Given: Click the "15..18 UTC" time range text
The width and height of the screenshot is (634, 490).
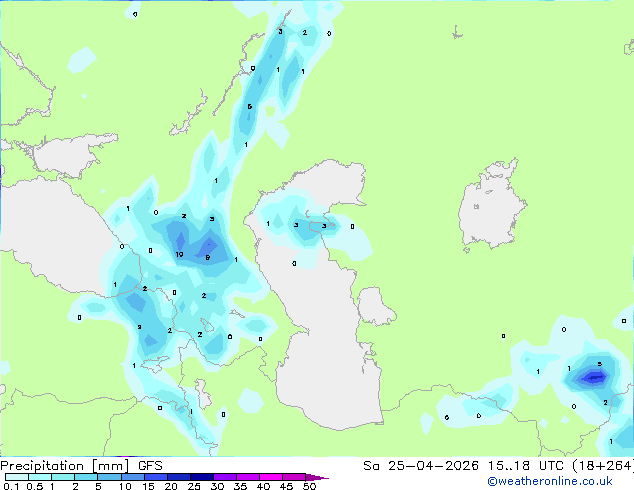Looking at the screenshot, I should pos(525,466).
